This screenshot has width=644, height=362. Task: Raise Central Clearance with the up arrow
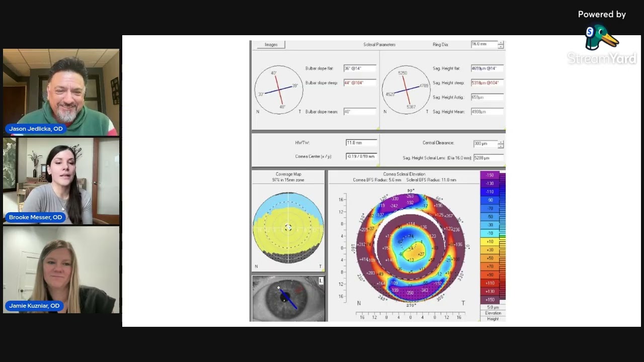pos(501,142)
